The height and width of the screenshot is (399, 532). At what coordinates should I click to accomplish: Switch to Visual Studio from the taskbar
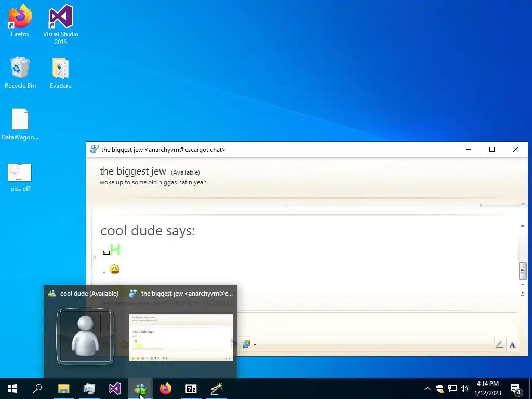tap(115, 389)
